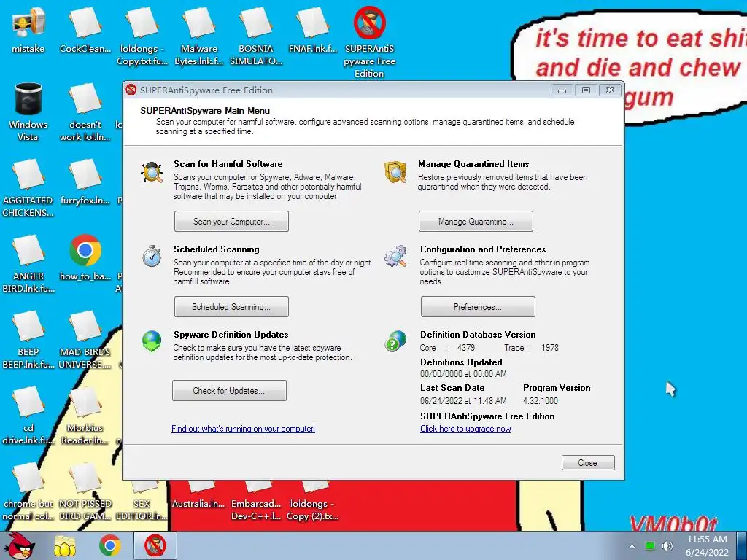
Task: Select 'loldongs - Copy.txt' desktop file
Action: [x=142, y=36]
